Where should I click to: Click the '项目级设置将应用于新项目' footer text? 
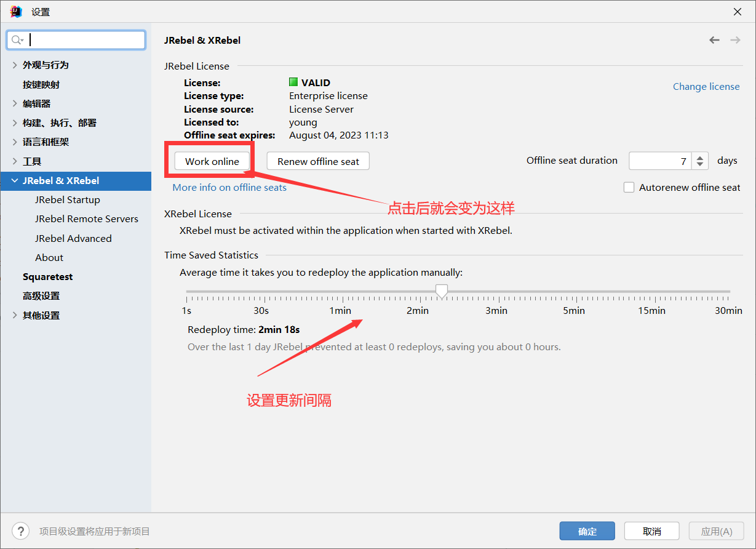point(95,531)
